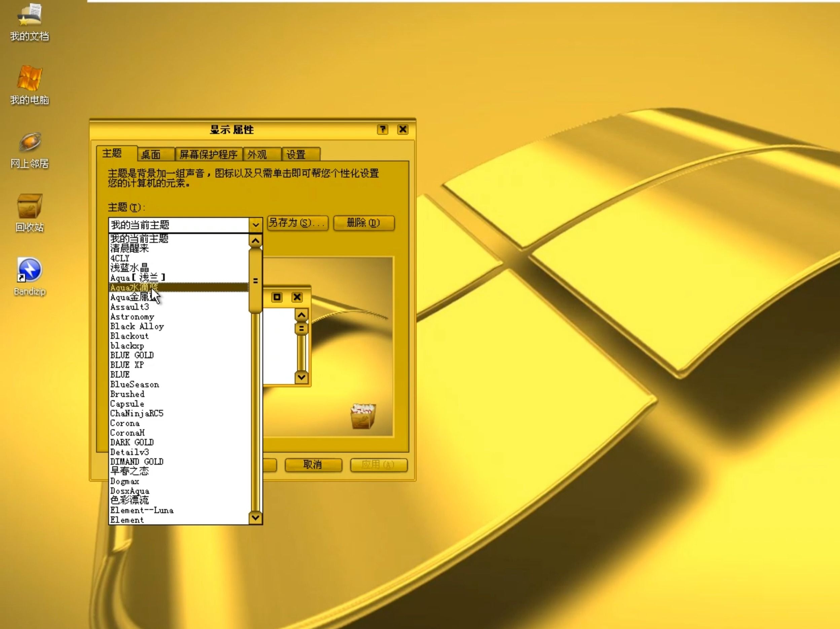
Task: Select the 早春之恋 theme
Action: tap(179, 471)
